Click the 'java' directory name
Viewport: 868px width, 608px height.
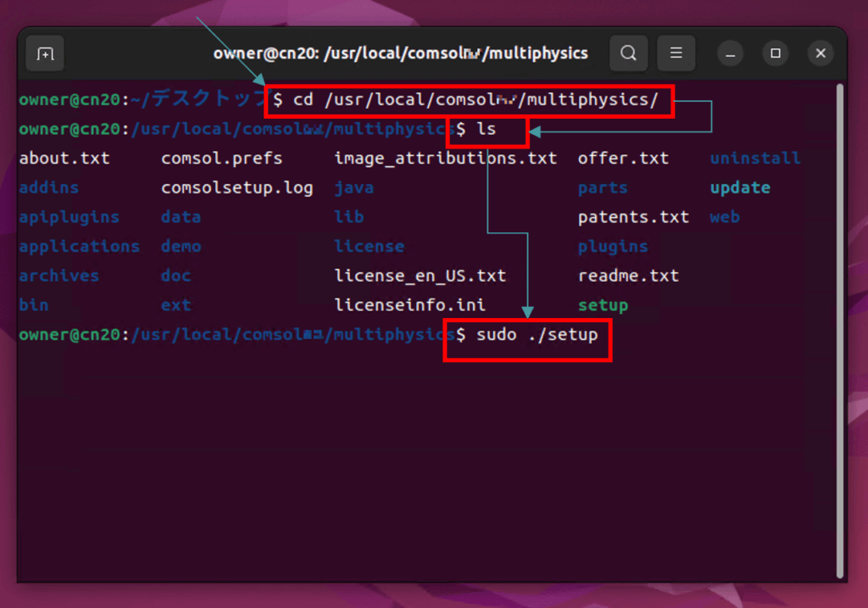click(353, 187)
